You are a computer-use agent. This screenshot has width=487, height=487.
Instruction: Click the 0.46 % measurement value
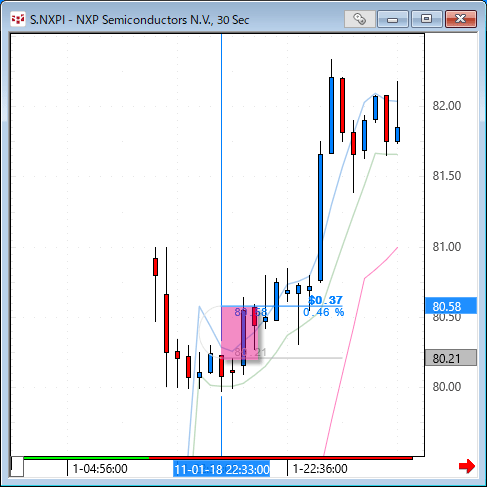point(323,312)
